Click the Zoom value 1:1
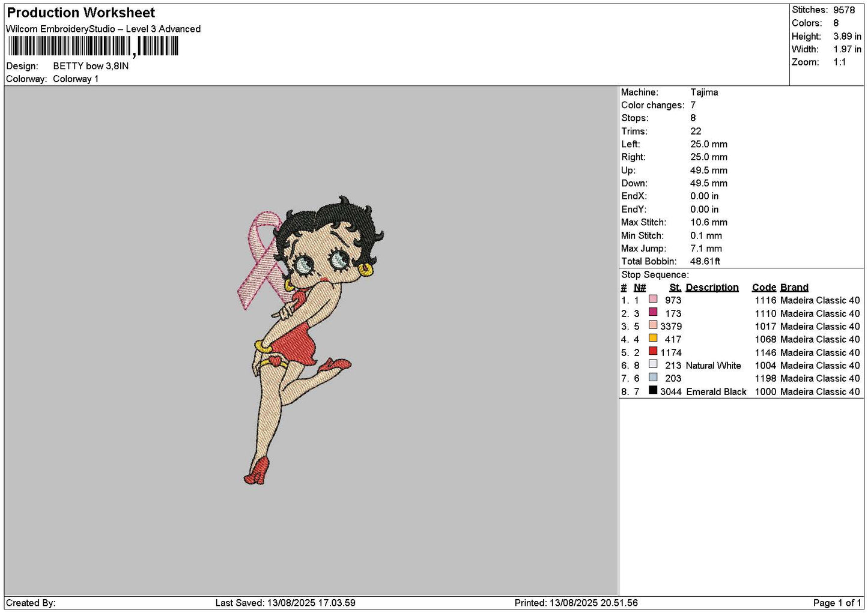 [840, 62]
